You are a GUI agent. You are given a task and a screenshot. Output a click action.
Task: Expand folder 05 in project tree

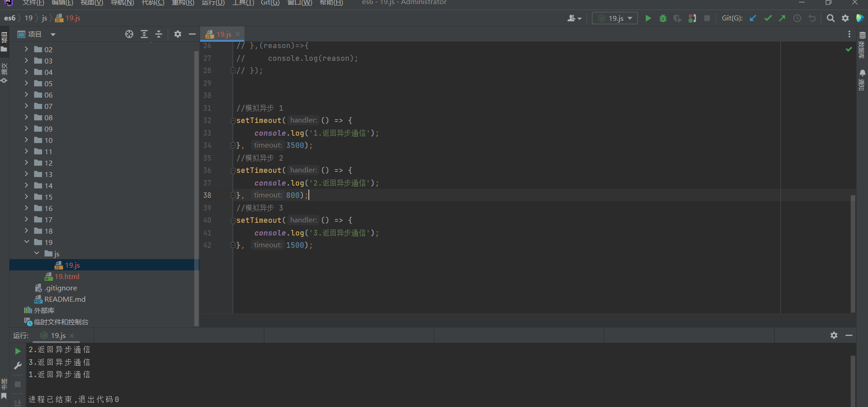click(x=26, y=83)
